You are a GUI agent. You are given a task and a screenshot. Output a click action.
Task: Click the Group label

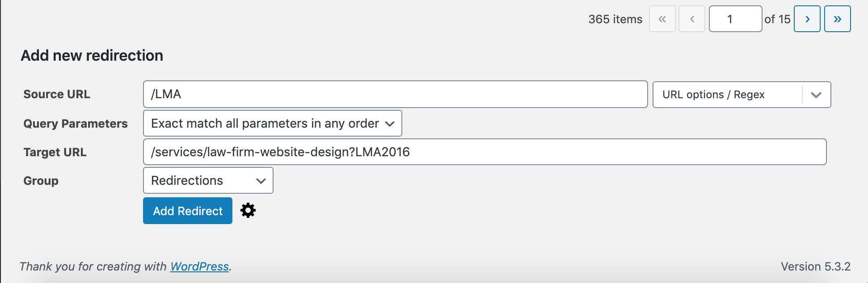click(x=41, y=181)
